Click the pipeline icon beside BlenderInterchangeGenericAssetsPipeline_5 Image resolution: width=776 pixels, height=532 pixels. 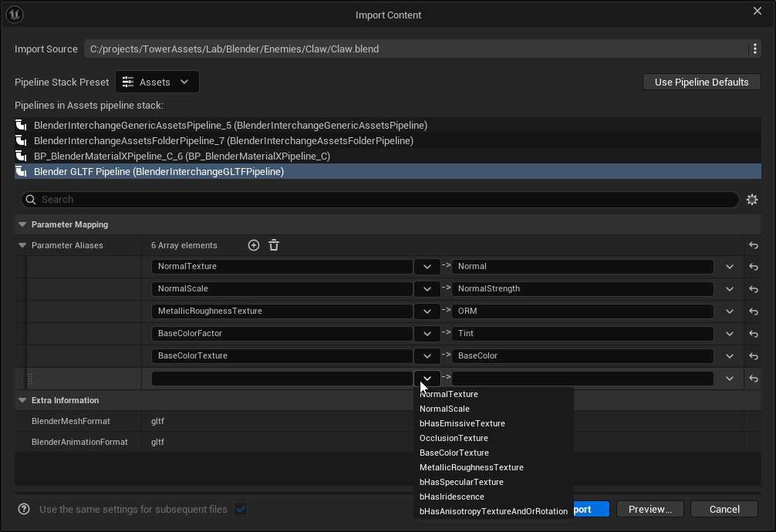click(21, 126)
